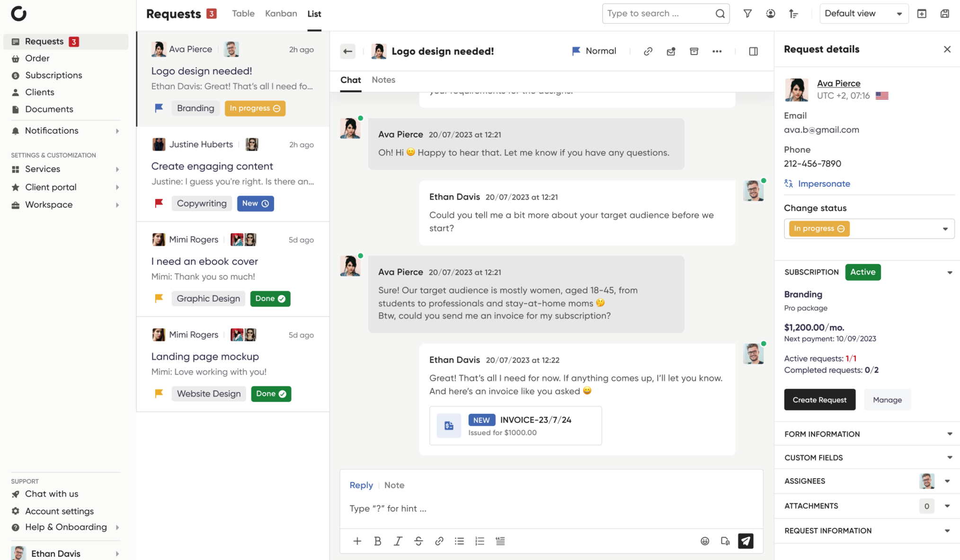Click the In progress orange status badge
The height and width of the screenshot is (560, 960).
[x=255, y=108]
